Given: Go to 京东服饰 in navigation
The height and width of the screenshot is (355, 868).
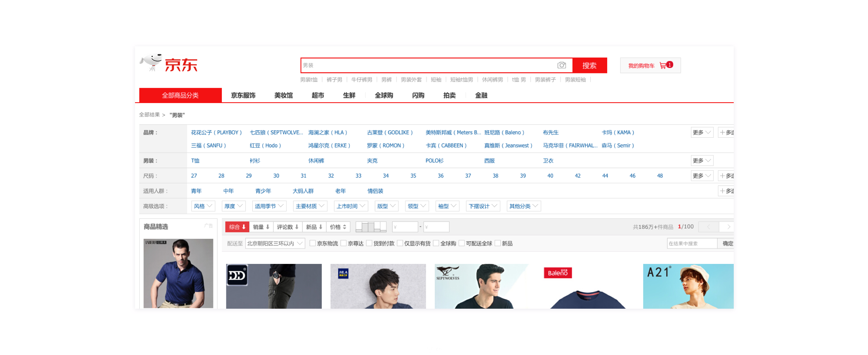Looking at the screenshot, I should click(x=243, y=95).
